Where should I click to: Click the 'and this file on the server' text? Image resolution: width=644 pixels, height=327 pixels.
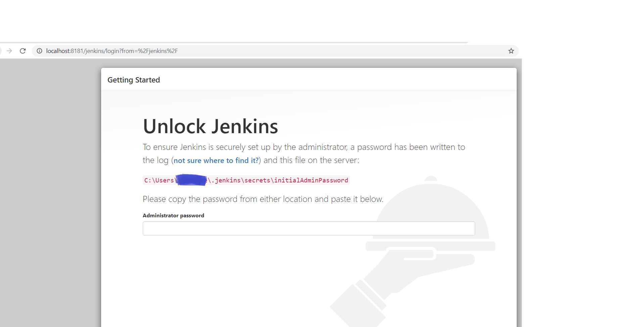[311, 160]
